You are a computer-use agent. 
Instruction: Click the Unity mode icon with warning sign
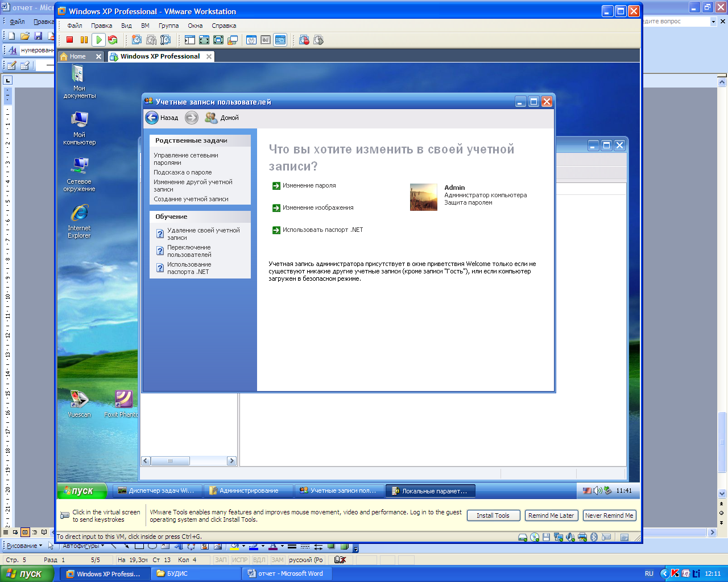point(233,40)
